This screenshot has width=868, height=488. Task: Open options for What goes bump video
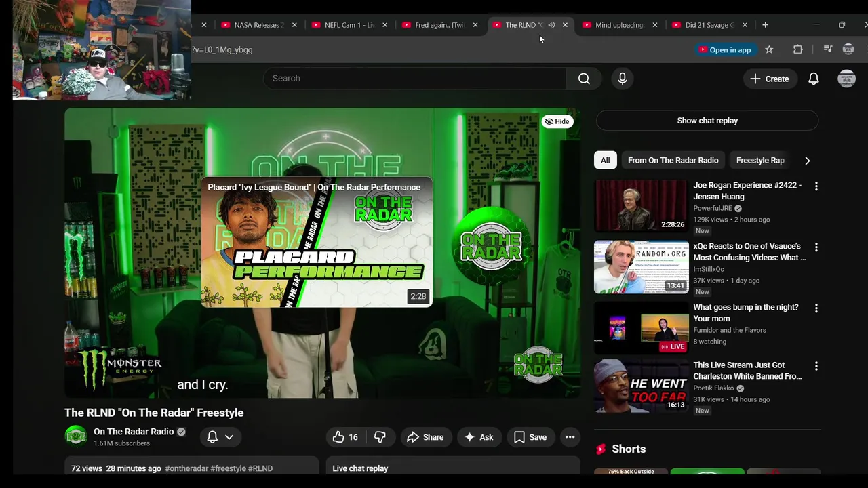(x=816, y=308)
